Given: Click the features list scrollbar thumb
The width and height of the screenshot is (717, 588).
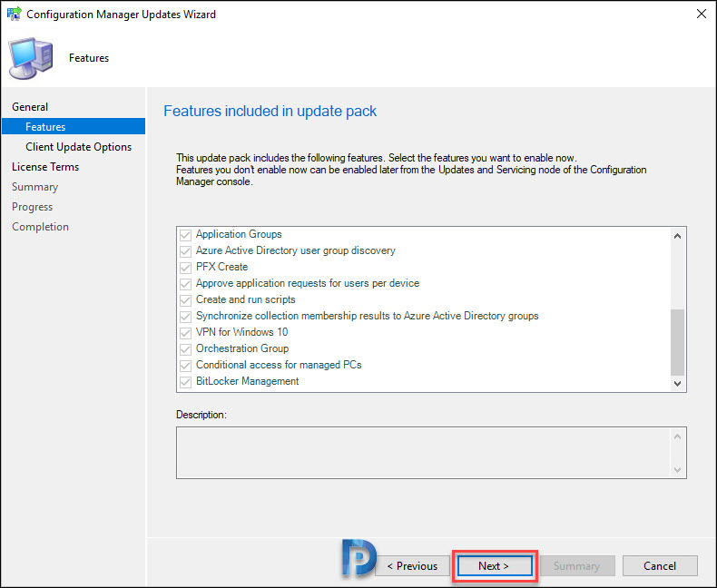Looking at the screenshot, I should (678, 342).
